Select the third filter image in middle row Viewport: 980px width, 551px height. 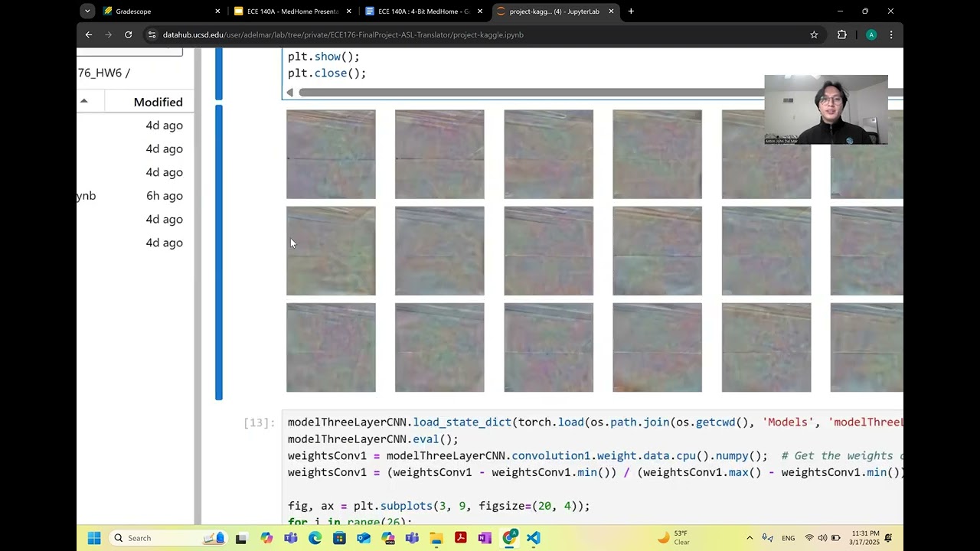[x=548, y=251]
